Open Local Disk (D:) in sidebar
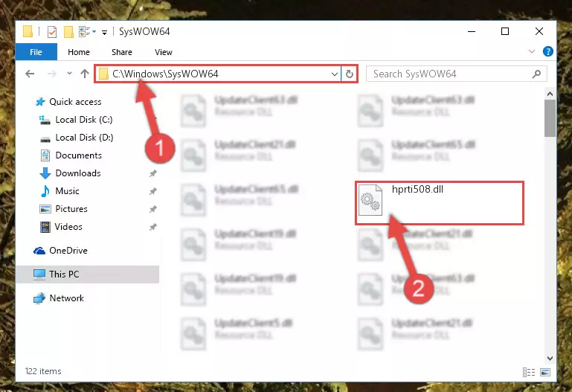Viewport: 572px width, 392px height. coord(77,138)
